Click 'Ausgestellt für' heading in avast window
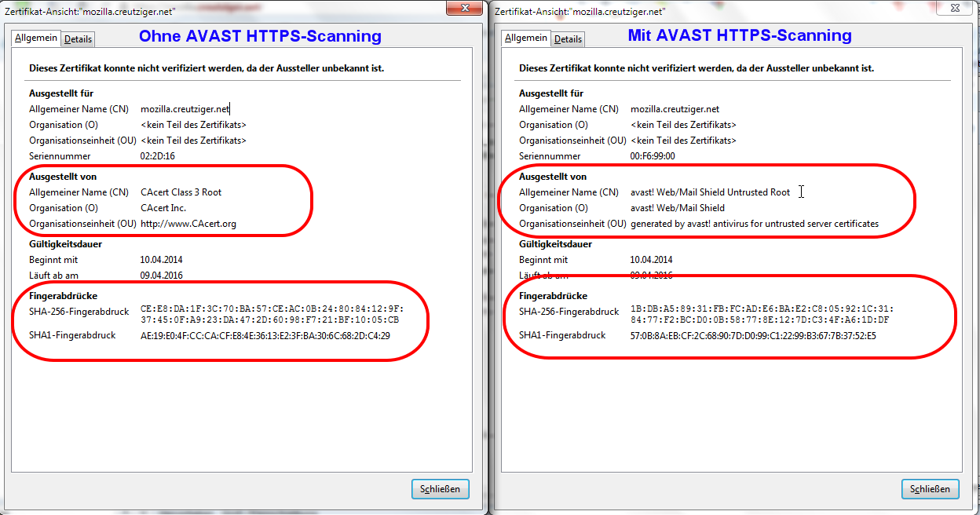Screen dimensions: 980x515 (551, 93)
